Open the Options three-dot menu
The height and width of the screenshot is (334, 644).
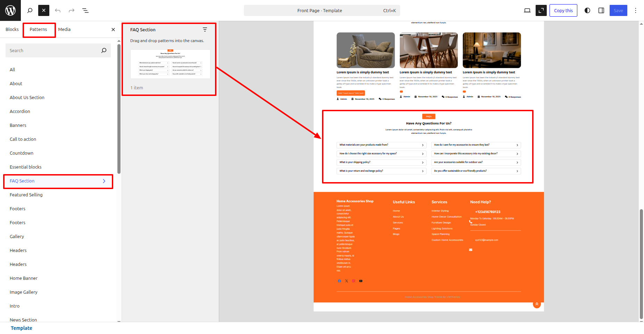coord(636,10)
